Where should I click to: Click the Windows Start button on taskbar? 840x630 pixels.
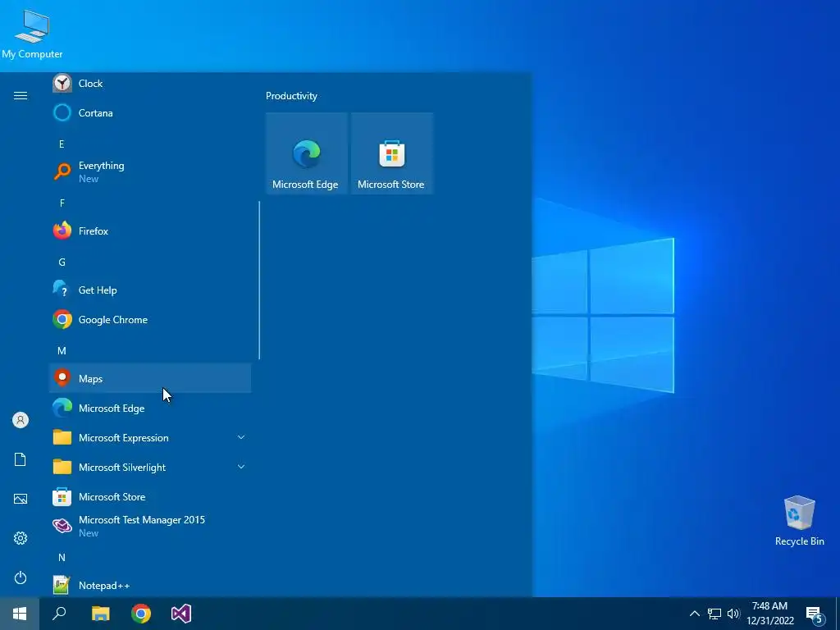20,614
